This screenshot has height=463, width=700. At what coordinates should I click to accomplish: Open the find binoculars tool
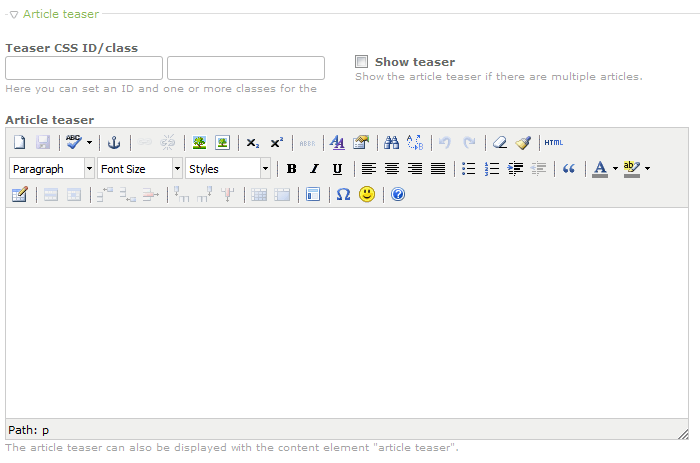click(x=392, y=143)
